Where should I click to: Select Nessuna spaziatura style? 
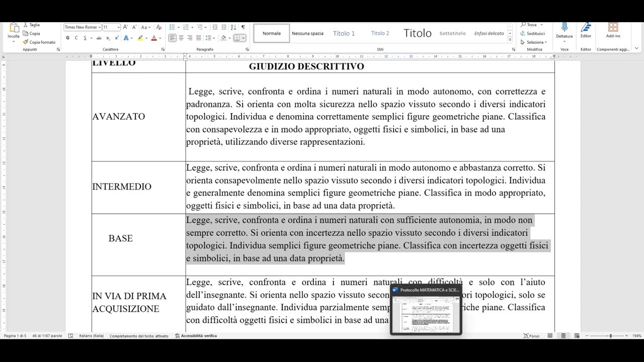click(307, 33)
